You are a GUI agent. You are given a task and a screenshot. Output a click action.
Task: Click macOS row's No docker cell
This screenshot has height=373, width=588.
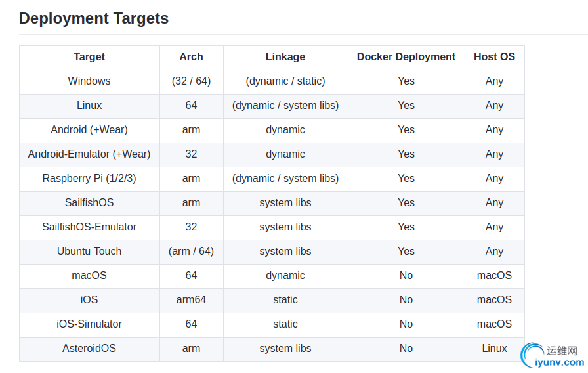pos(406,275)
